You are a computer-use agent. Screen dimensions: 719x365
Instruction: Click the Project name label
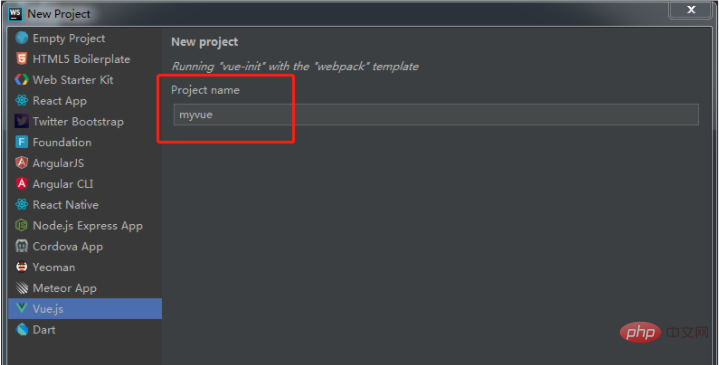pos(205,90)
